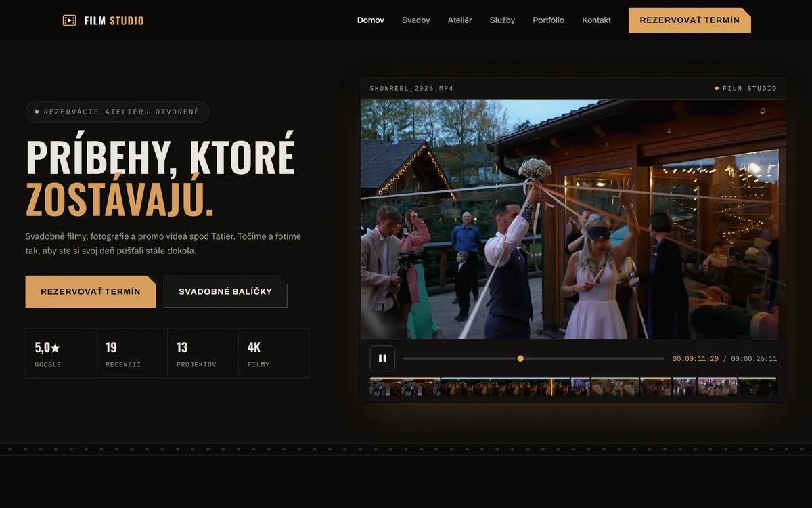Click the 5,0★ Google rating stat

tap(61, 353)
